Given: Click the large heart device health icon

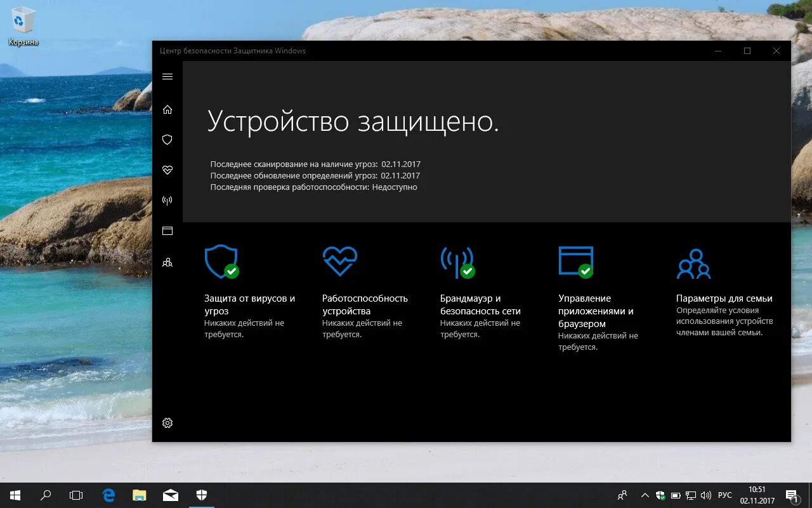Looking at the screenshot, I should [x=340, y=261].
